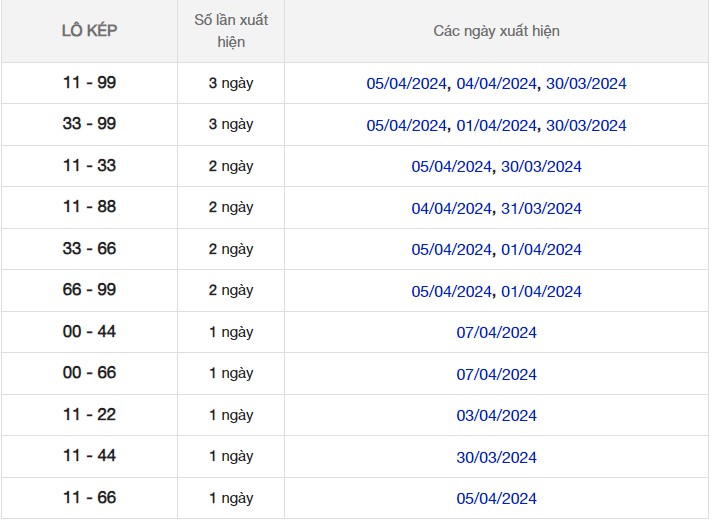Open 01/04/2024 link in the 33 - 66 row
This screenshot has height=520, width=712.
(x=541, y=250)
